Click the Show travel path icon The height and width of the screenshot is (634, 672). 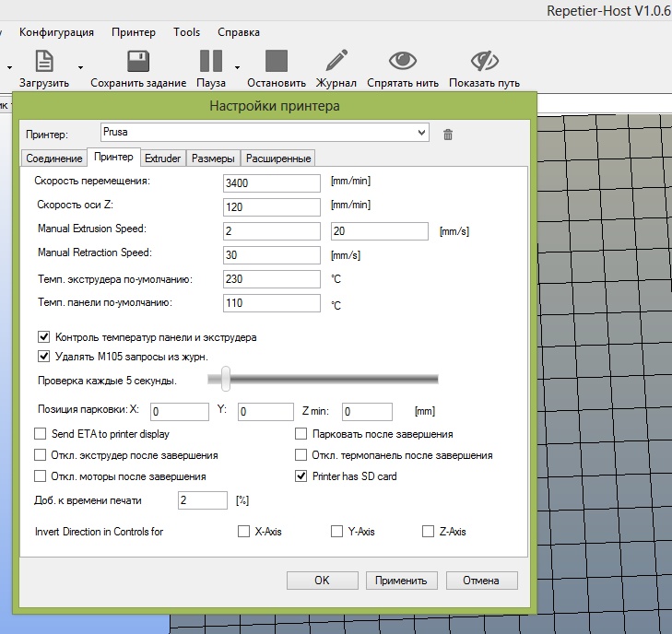(484, 61)
